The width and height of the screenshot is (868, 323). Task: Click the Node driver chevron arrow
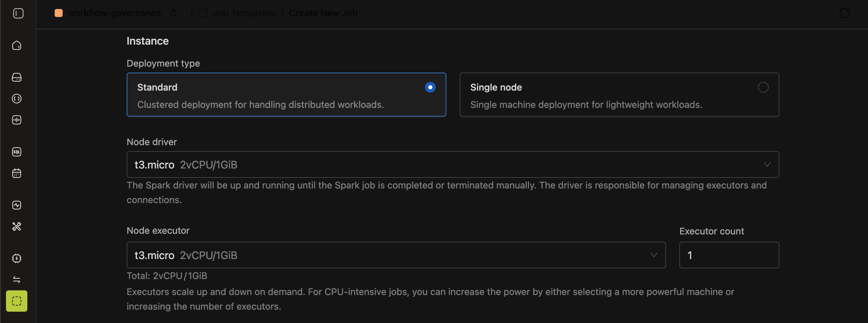click(x=767, y=164)
